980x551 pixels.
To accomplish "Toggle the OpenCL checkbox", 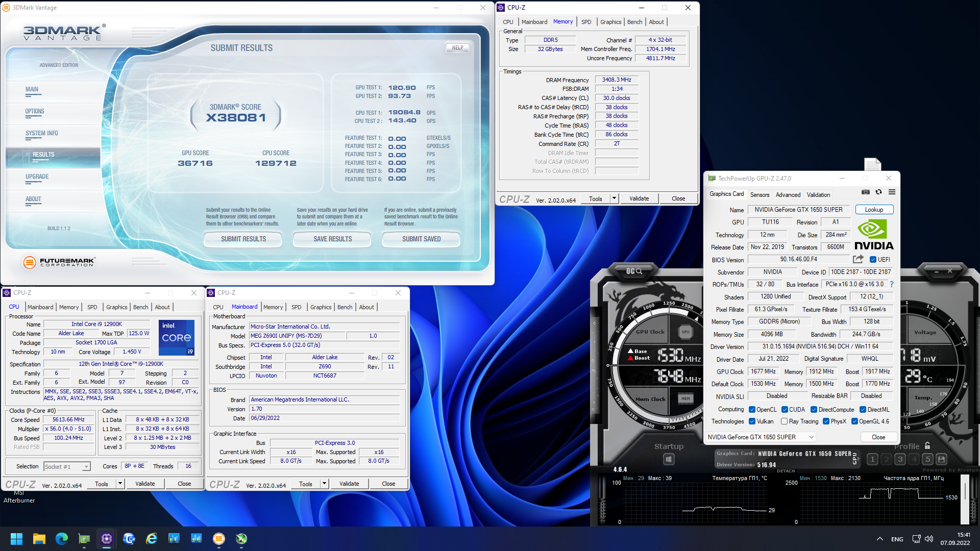I will pyautogui.click(x=752, y=410).
